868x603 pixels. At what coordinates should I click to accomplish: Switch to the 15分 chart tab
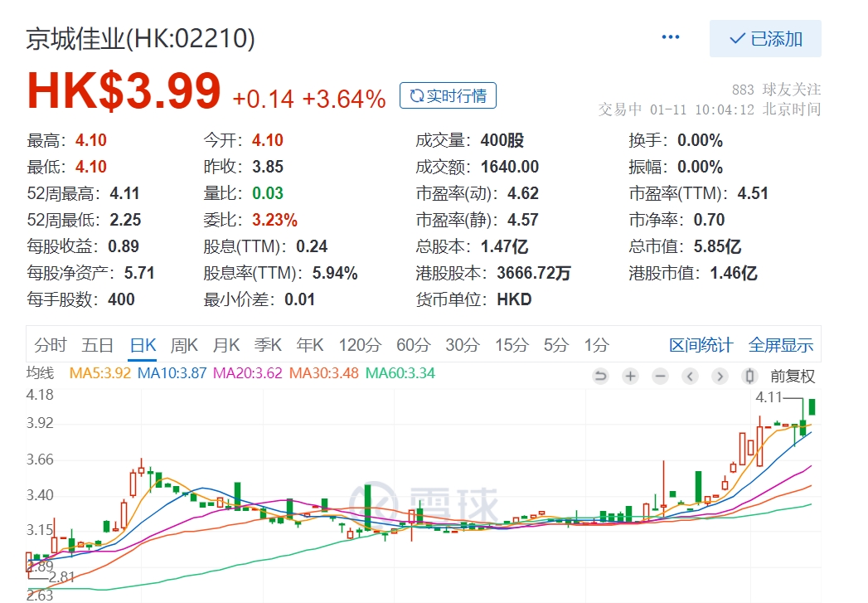tap(512, 345)
